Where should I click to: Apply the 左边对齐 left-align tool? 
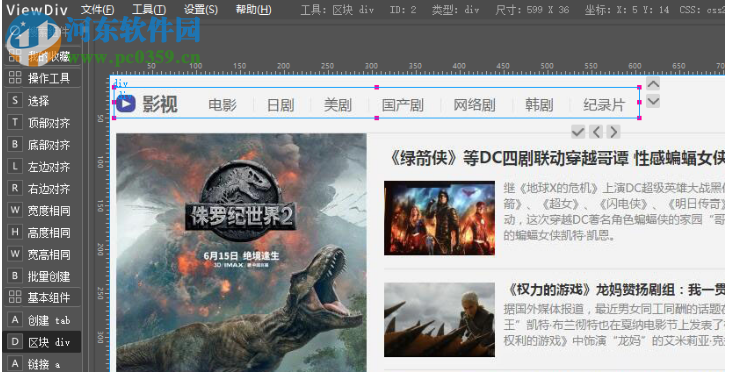coord(42,166)
